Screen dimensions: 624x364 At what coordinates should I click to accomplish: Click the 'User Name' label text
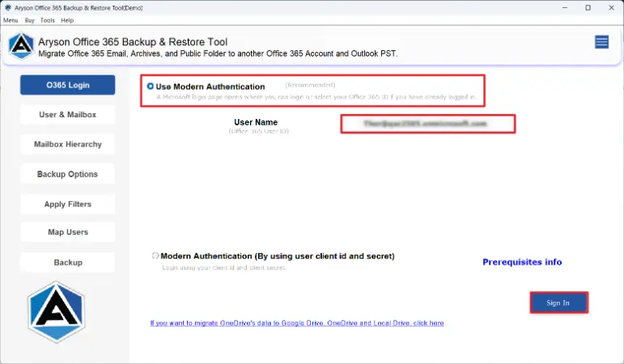click(x=256, y=122)
